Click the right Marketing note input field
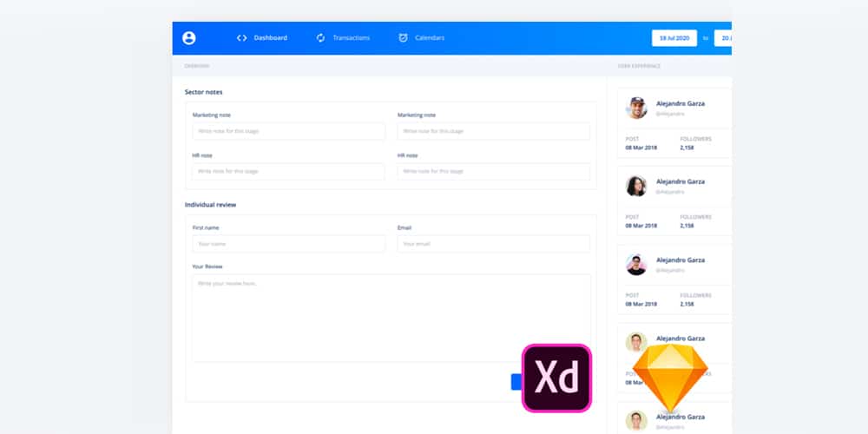868x434 pixels. [493, 131]
